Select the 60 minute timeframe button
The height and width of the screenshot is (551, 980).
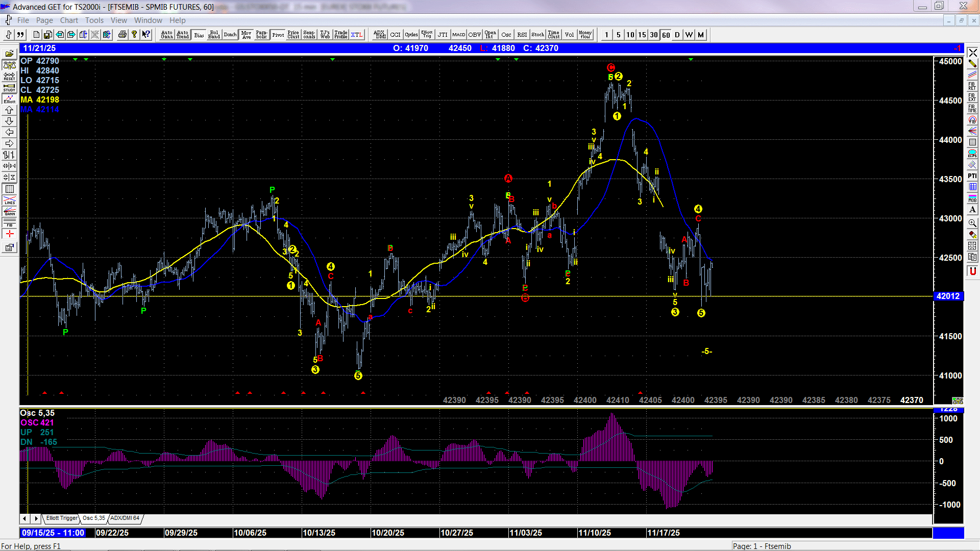pyautogui.click(x=666, y=35)
